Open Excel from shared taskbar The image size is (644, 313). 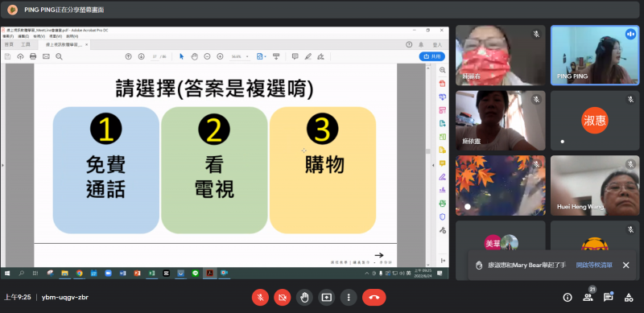[x=151, y=273]
